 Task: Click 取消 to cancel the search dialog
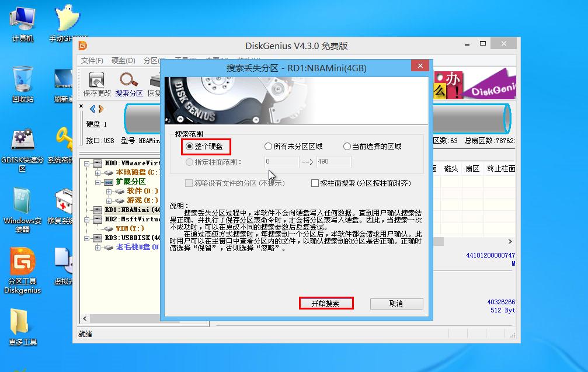click(396, 304)
